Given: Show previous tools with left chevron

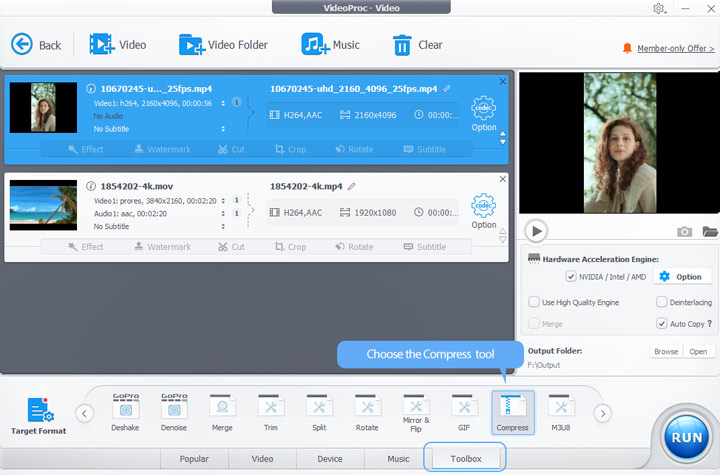Looking at the screenshot, I should [x=84, y=413].
